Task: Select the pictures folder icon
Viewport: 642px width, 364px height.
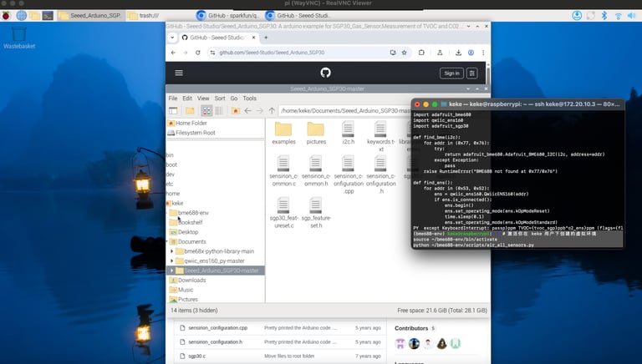Action: point(316,133)
